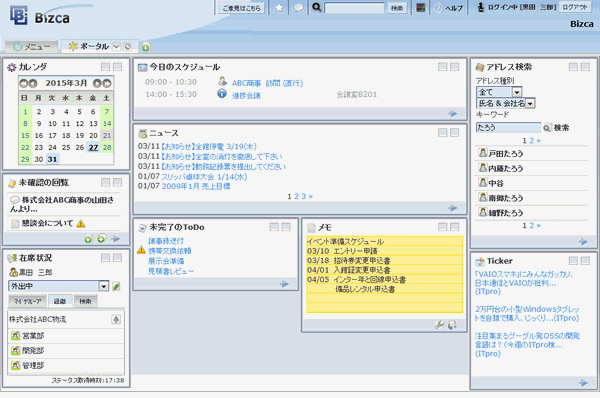This screenshot has height=398, width=600.
Task: Open the speech bubble message icon
Action: pos(298,7)
